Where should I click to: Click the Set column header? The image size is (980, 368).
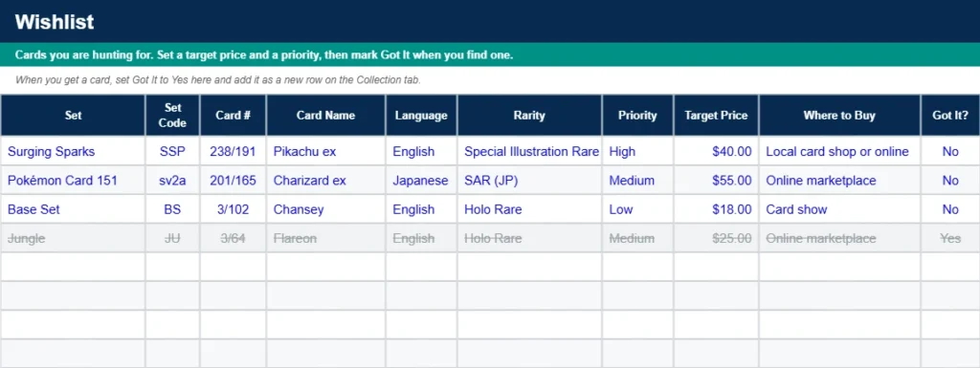coord(73,116)
